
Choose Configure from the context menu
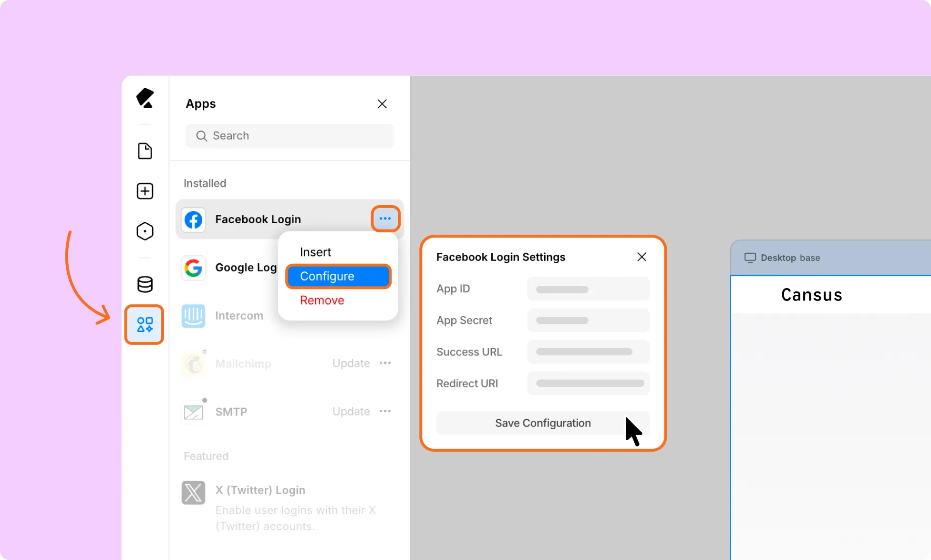pos(339,276)
